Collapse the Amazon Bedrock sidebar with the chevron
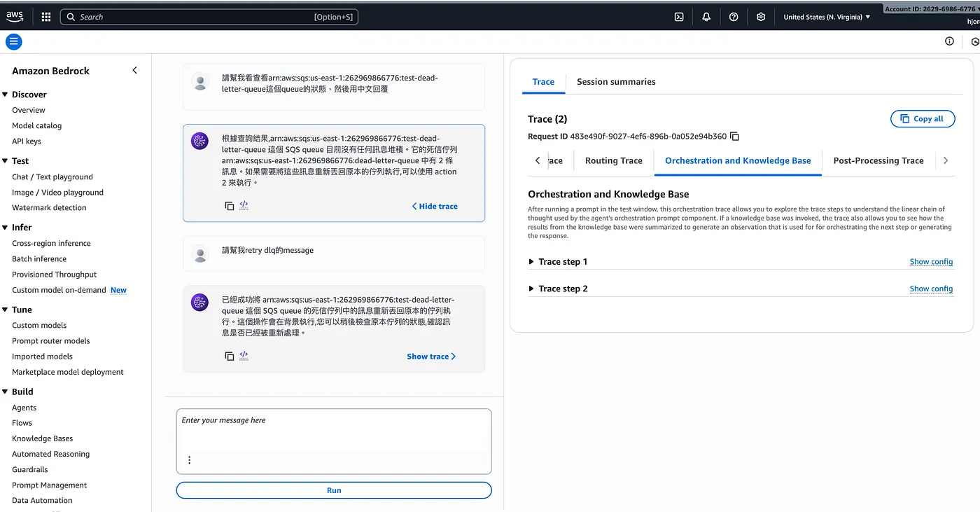The width and height of the screenshot is (980, 512). [135, 71]
